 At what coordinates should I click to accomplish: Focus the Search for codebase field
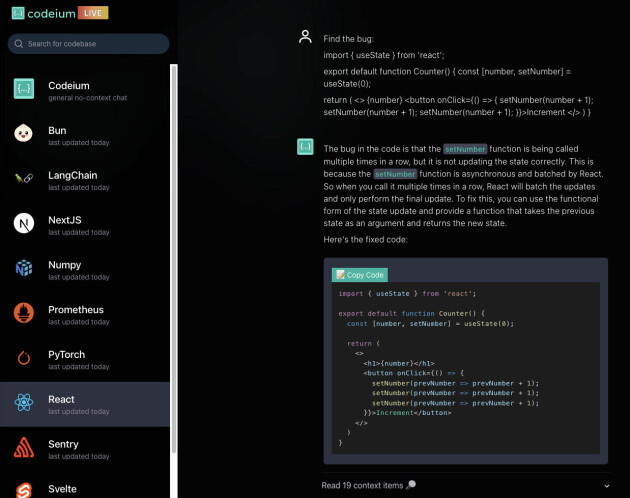point(88,44)
